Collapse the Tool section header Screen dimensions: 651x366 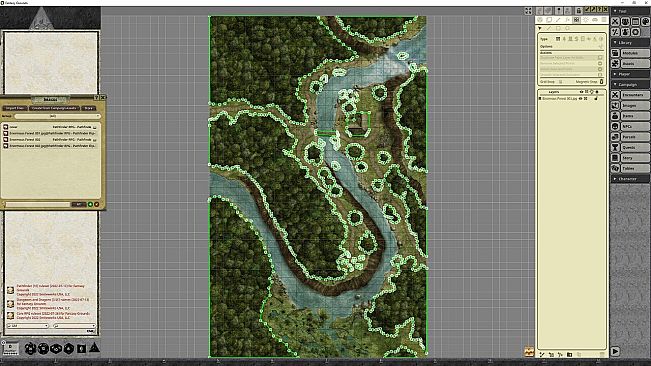[x=629, y=11]
